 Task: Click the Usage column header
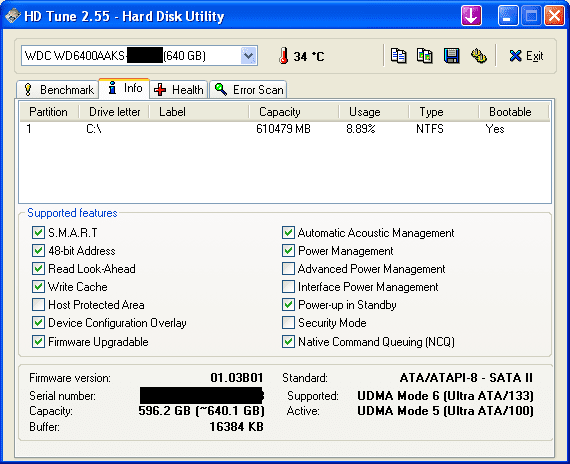click(374, 112)
